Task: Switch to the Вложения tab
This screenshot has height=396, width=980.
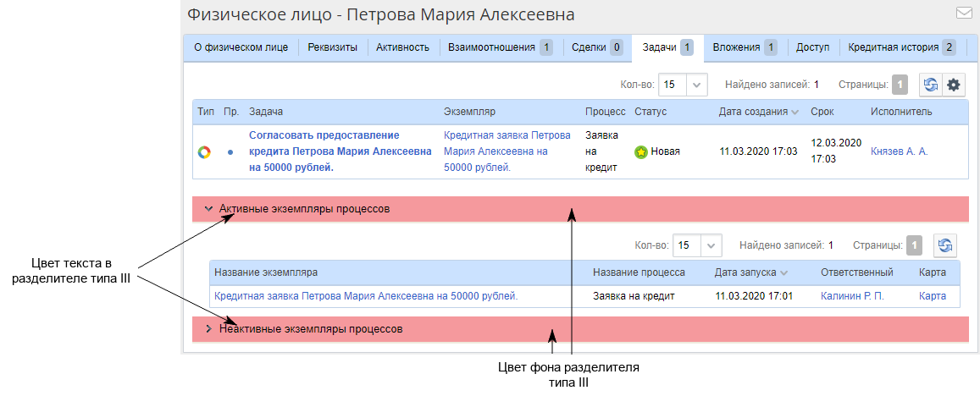Action: pos(744,47)
